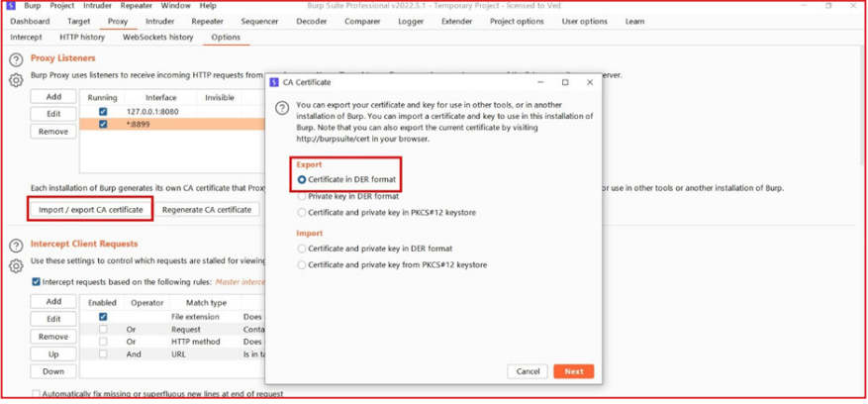Switch to the Comparer tab

click(362, 22)
